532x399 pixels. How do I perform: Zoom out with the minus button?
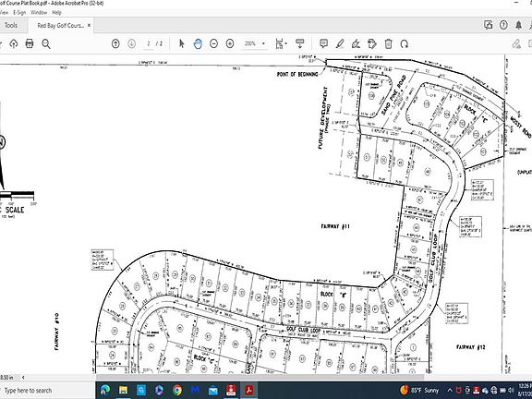point(213,43)
